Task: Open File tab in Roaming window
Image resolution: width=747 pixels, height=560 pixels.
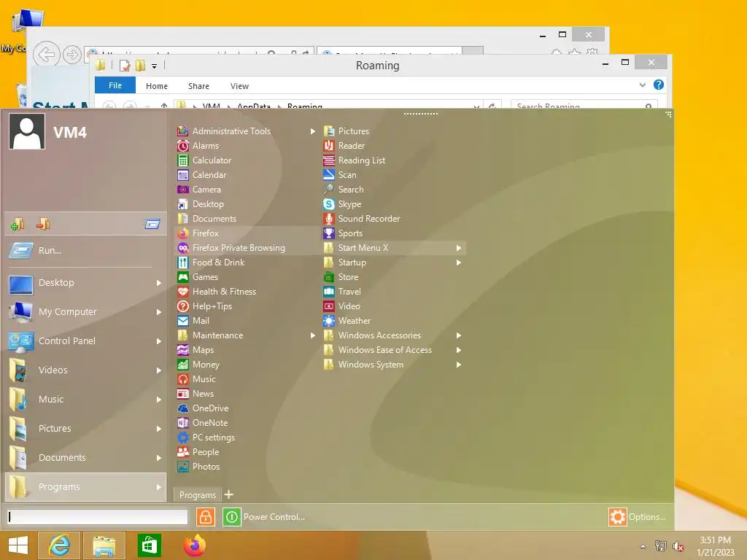Action: tap(115, 86)
